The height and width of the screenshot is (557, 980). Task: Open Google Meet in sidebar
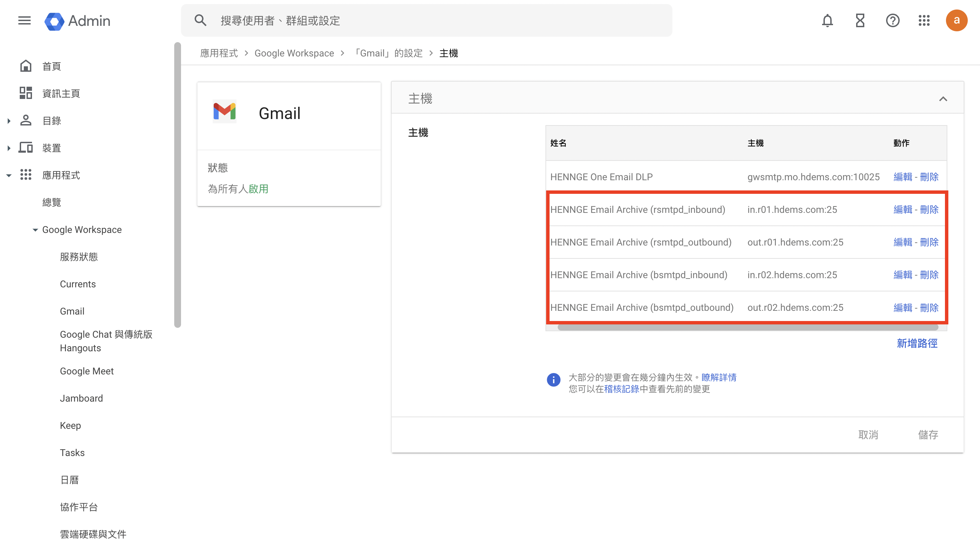[86, 371]
